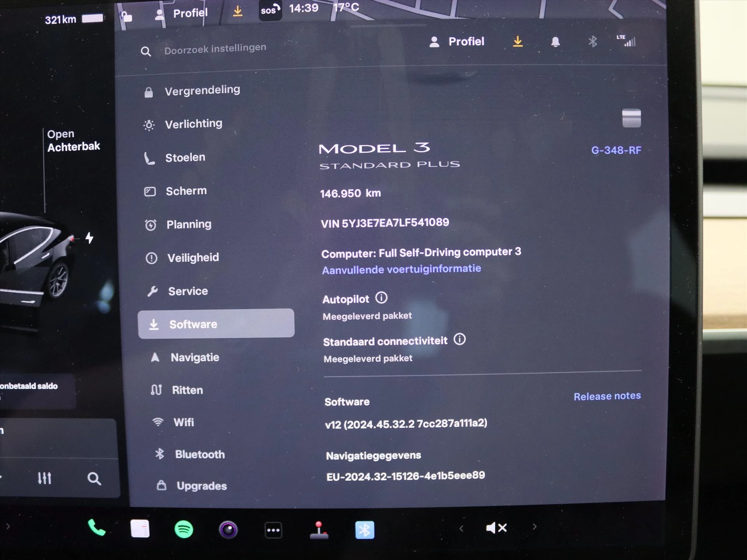Image resolution: width=747 pixels, height=560 pixels.
Task: Tap the software version v12 (2024.45.32.2 7cc287a111a2) text
Action: pos(406,424)
